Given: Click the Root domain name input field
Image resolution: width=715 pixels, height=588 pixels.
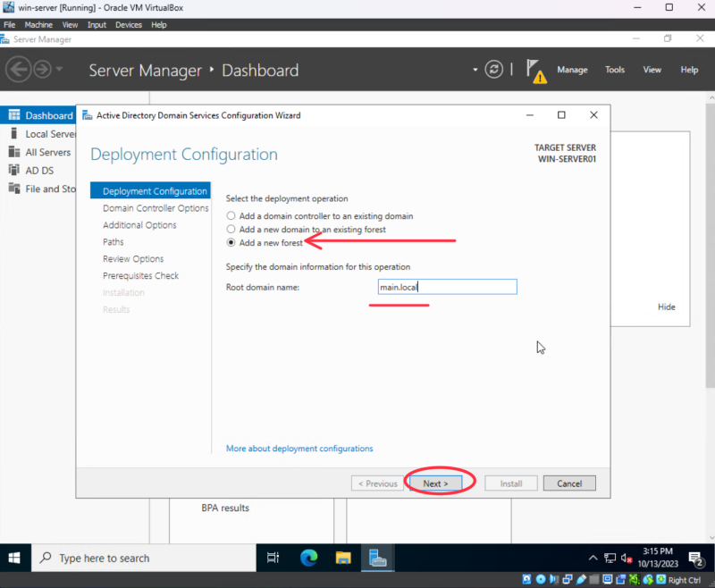Looking at the screenshot, I should [447, 286].
